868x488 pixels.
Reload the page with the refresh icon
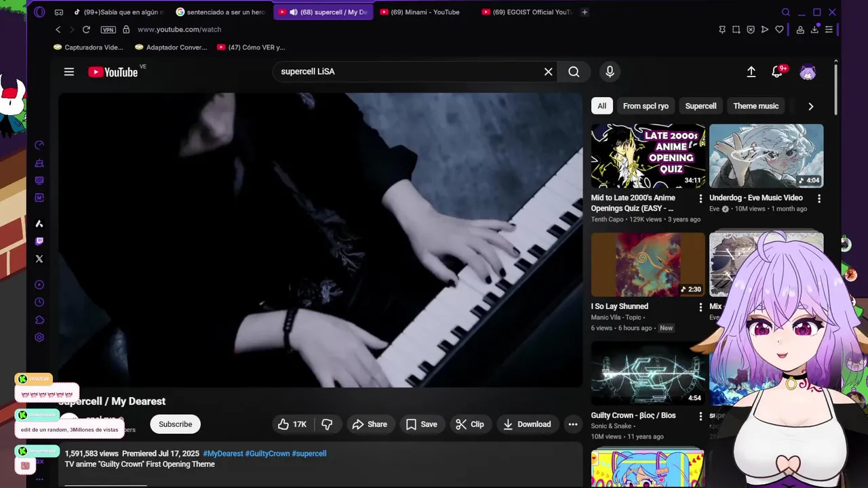pos(86,29)
